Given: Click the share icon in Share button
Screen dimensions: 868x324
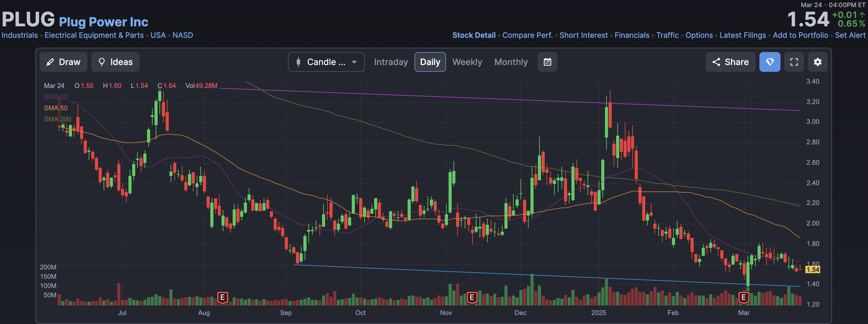Looking at the screenshot, I should pos(716,62).
